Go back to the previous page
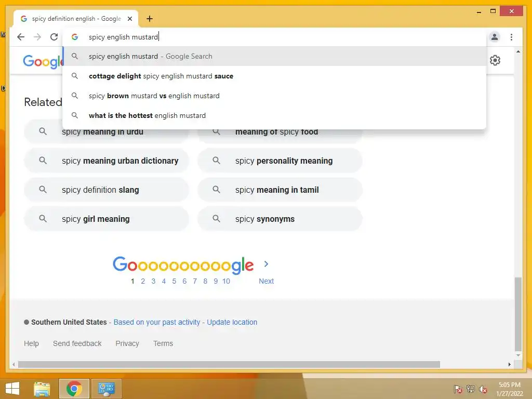This screenshot has width=532, height=399. [21, 37]
